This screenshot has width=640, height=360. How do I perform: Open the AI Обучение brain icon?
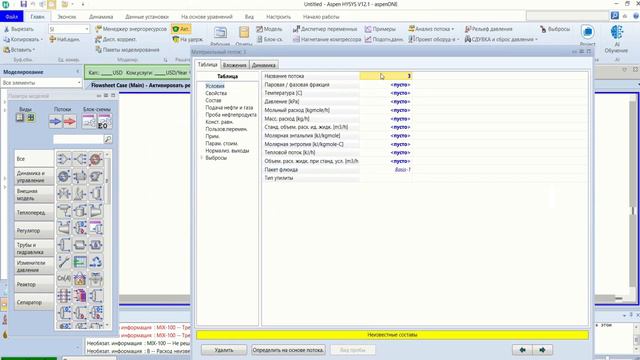click(x=616, y=33)
